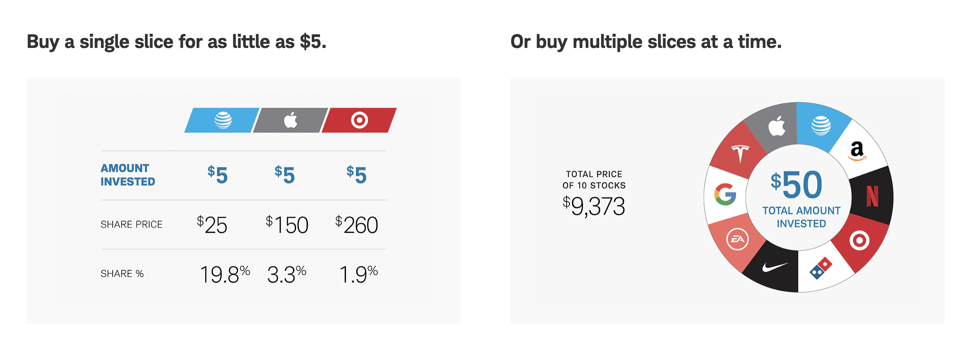Image resolution: width=980 pixels, height=360 pixels.
Task: Click the $9,373 total price figure
Action: (594, 206)
